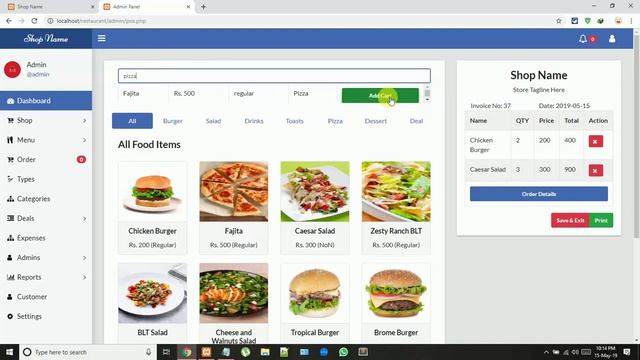Open File Explorer from the taskbar
Image resolution: width=640 pixels, height=360 pixels.
click(x=265, y=352)
